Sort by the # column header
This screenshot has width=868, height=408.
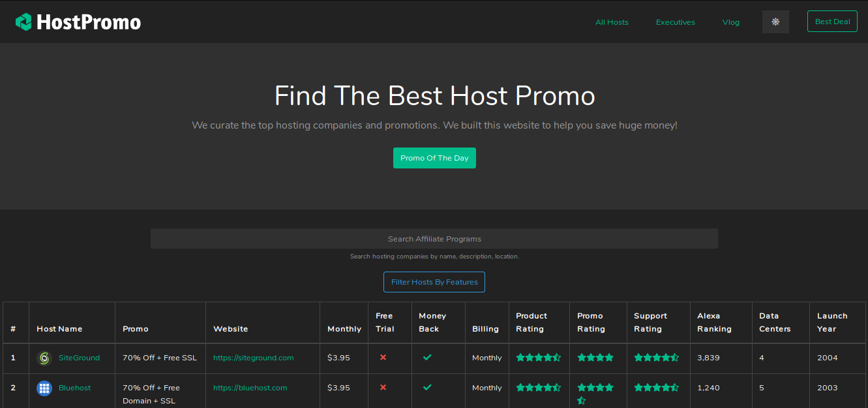tap(16, 322)
